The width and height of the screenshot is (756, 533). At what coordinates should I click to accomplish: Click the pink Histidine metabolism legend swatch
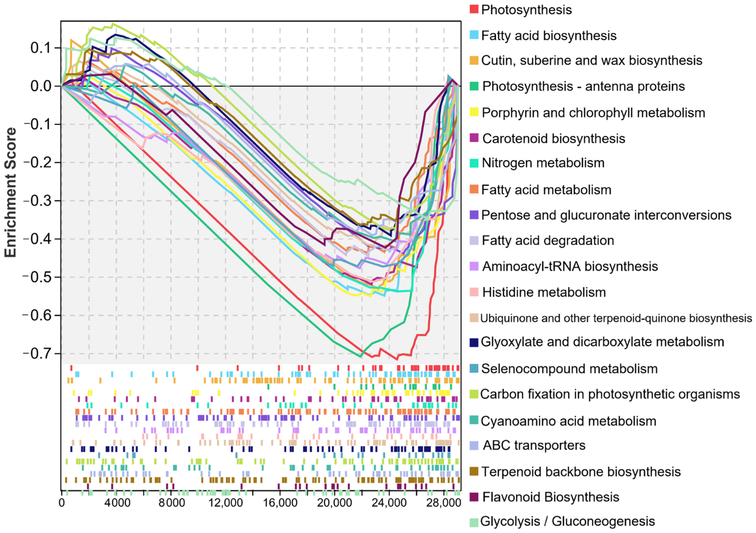point(474,292)
